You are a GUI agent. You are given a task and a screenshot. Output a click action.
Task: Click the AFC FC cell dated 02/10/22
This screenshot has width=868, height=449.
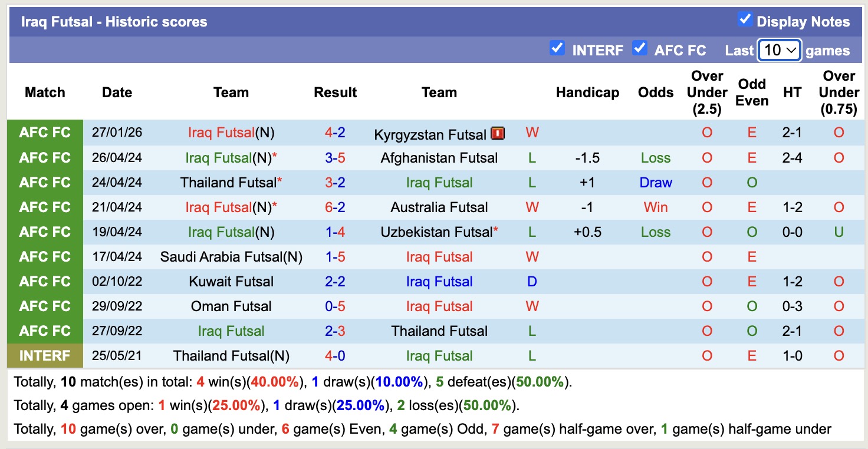pos(45,282)
